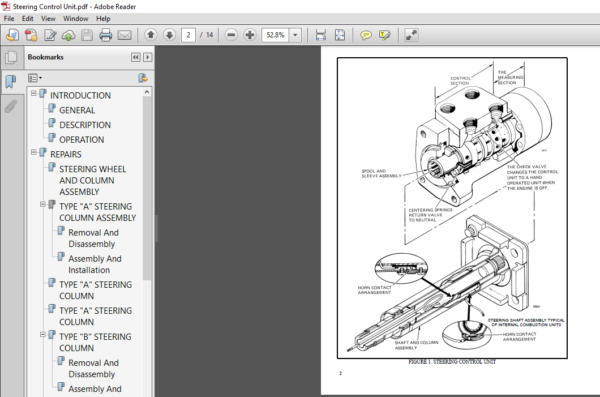Toggle the Page Thumbnails panel button

pos(11,57)
